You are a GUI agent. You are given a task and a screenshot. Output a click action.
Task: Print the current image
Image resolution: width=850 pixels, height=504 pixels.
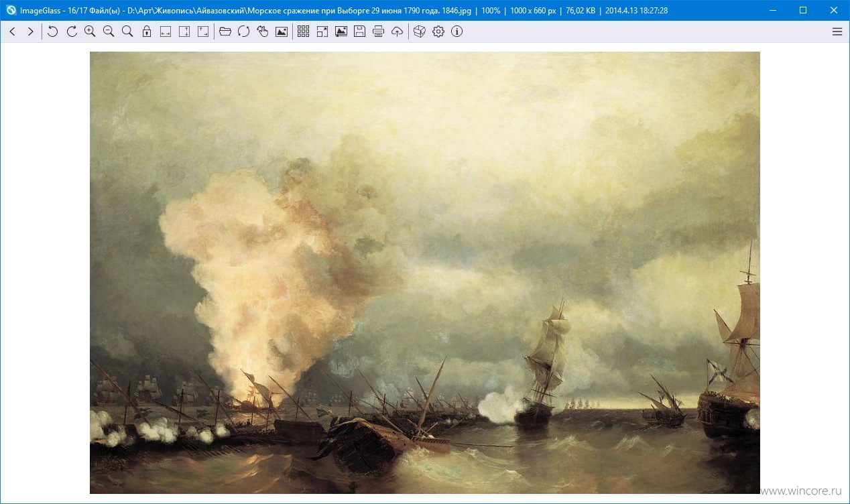click(x=379, y=31)
